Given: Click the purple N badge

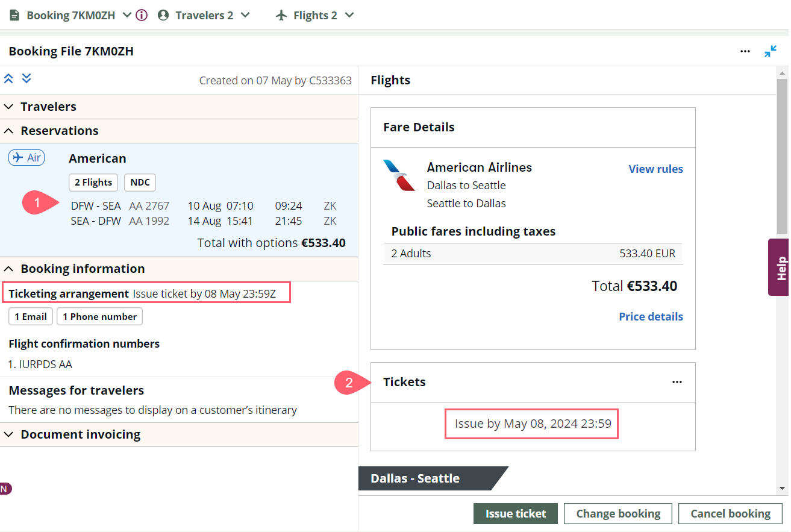Looking at the screenshot, I should pos(5,489).
